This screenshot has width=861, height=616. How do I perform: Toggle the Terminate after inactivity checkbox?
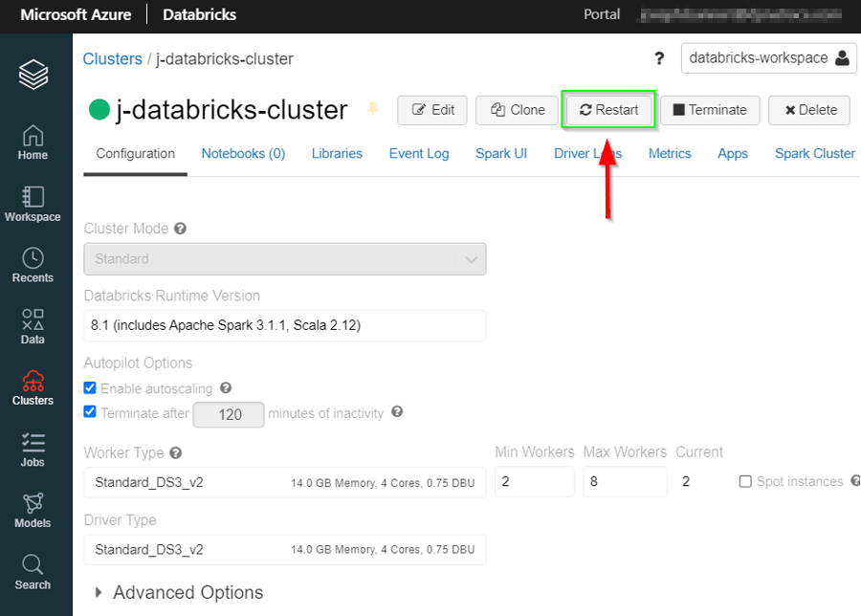coord(90,412)
